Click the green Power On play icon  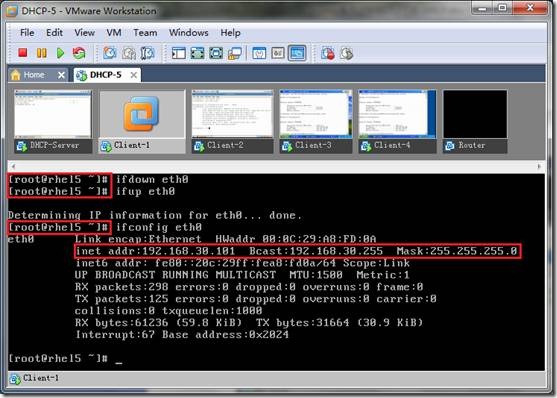(x=60, y=53)
